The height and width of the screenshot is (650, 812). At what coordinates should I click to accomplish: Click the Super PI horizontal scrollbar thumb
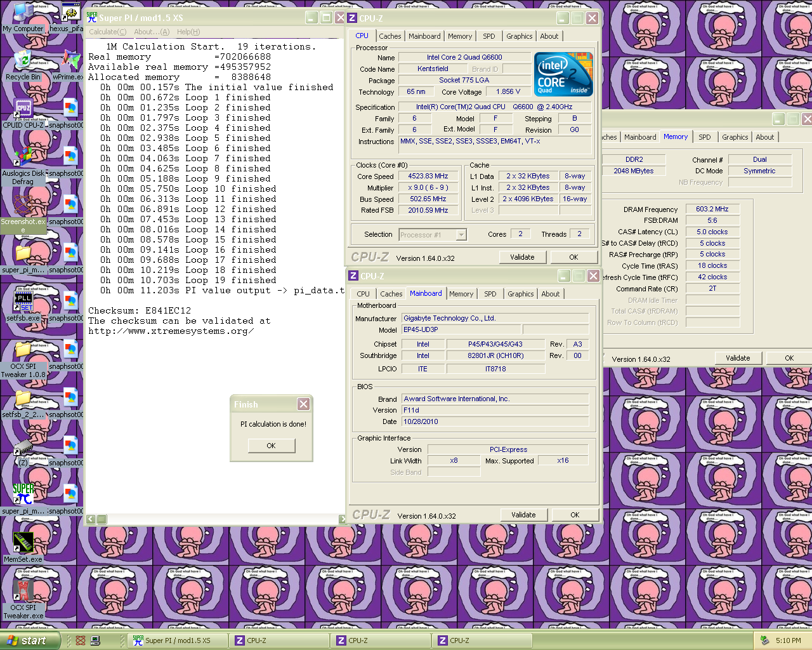point(101,519)
